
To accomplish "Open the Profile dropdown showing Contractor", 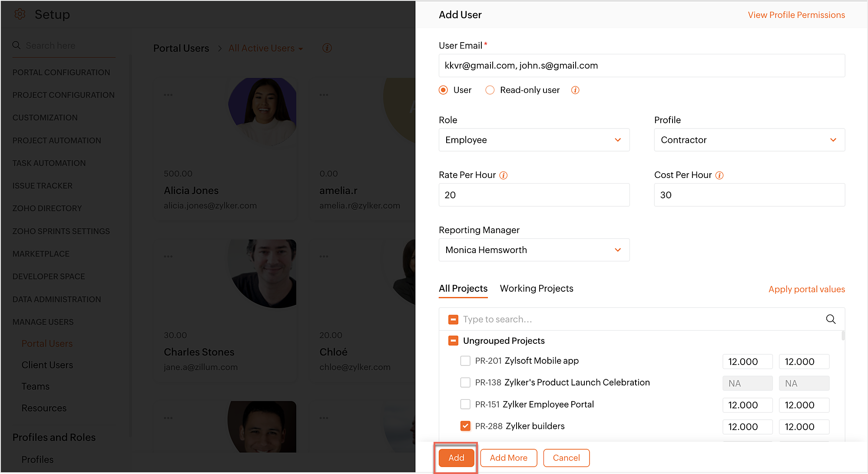I will [749, 140].
